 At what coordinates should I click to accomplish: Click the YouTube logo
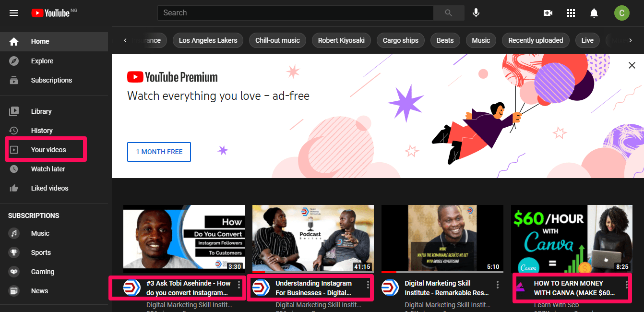click(x=50, y=13)
